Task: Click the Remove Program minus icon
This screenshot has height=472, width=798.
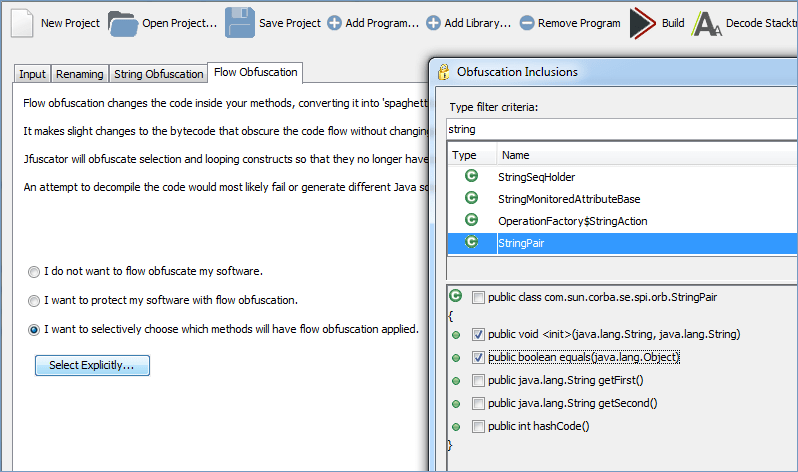Action: tap(527, 23)
